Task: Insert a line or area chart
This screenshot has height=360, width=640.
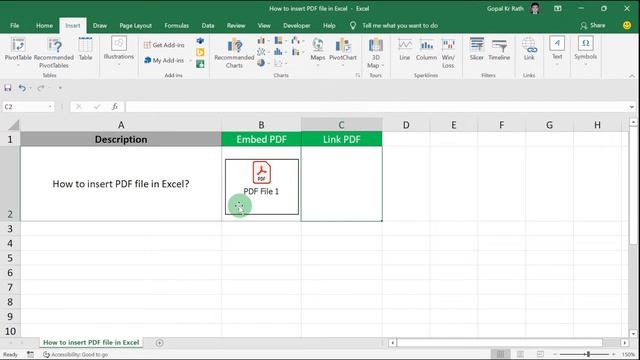Action: tap(262, 52)
